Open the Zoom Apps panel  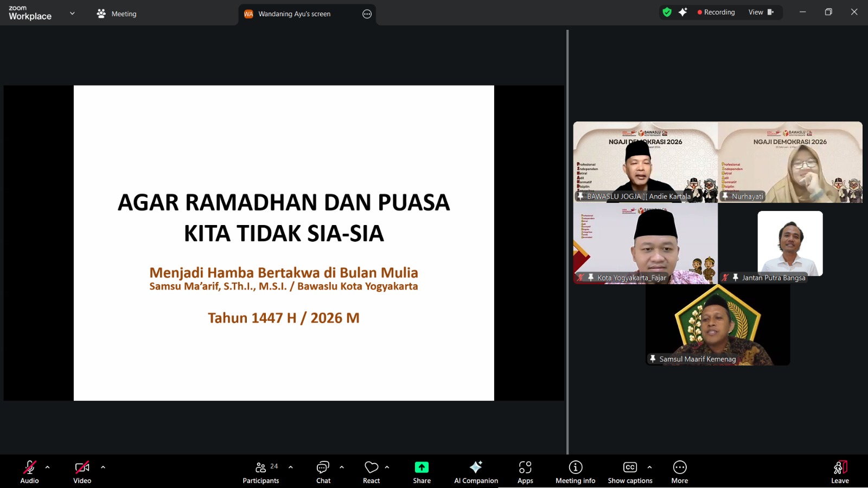click(x=525, y=471)
